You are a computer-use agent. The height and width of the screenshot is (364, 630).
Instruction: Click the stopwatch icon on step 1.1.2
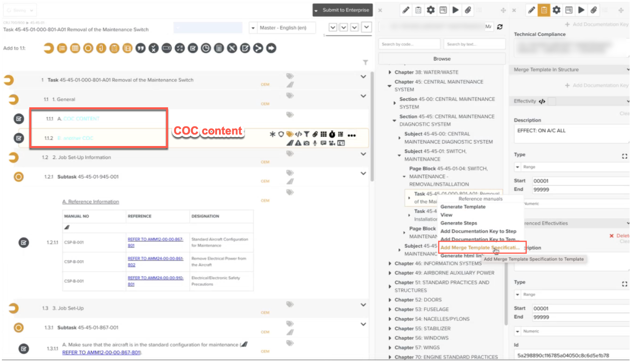pos(332,135)
